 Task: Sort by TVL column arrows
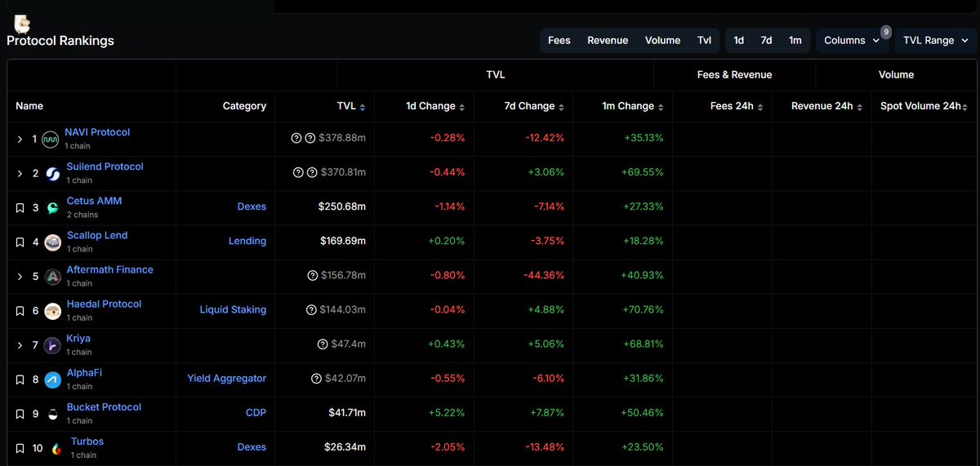coord(363,107)
